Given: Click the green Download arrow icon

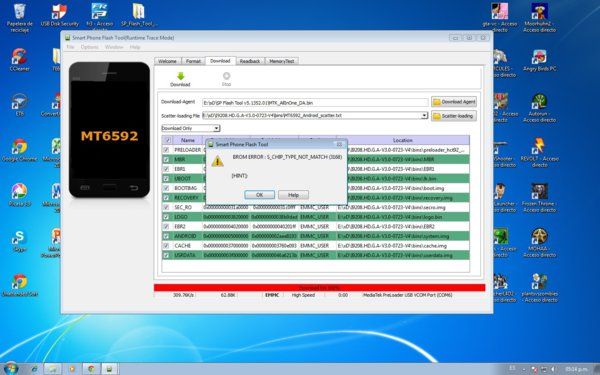Looking at the screenshot, I should [181, 76].
